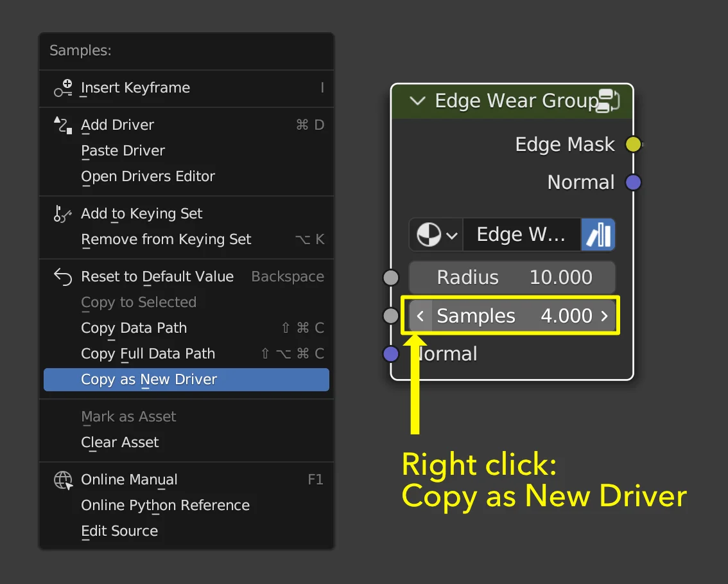Click the purple Normal output socket
This screenshot has height=584, width=728.
(633, 182)
